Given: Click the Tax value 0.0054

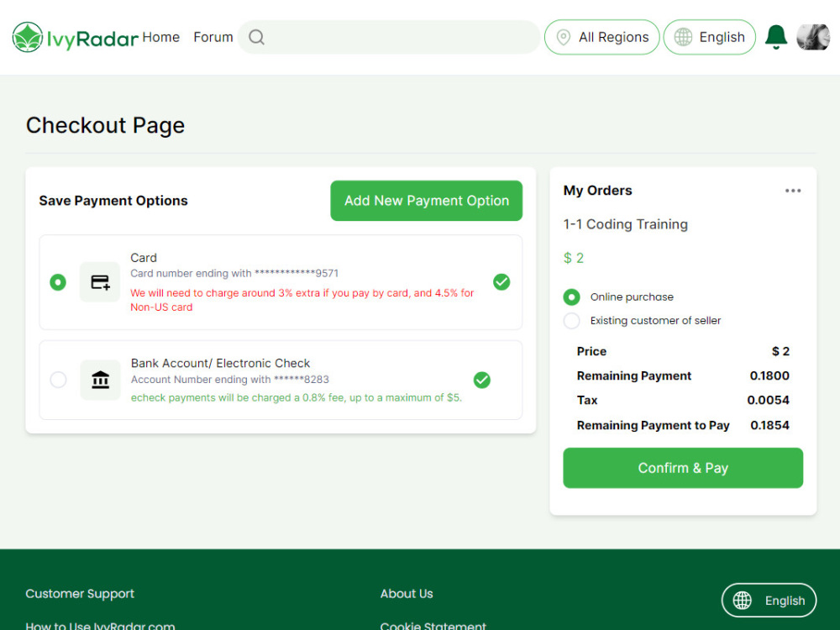Looking at the screenshot, I should [769, 400].
